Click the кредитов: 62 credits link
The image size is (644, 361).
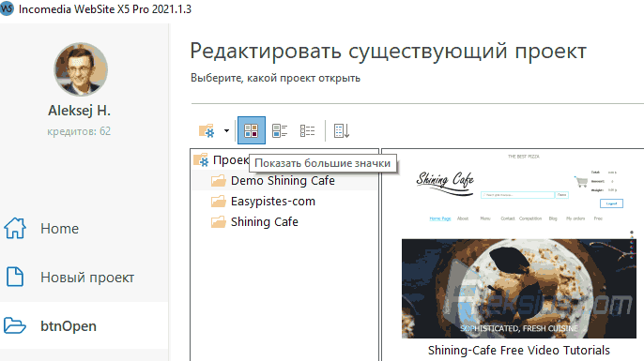coord(79,131)
